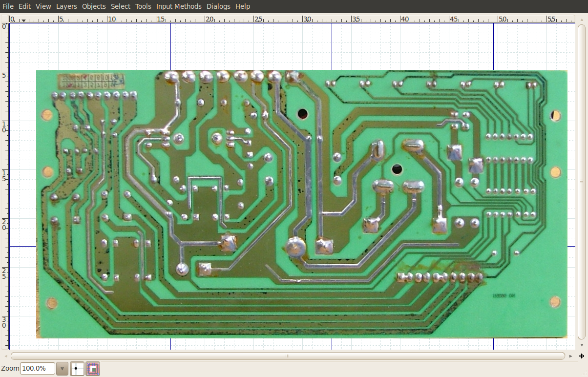Toggle grid snapping button in status bar

pyautogui.click(x=78, y=369)
